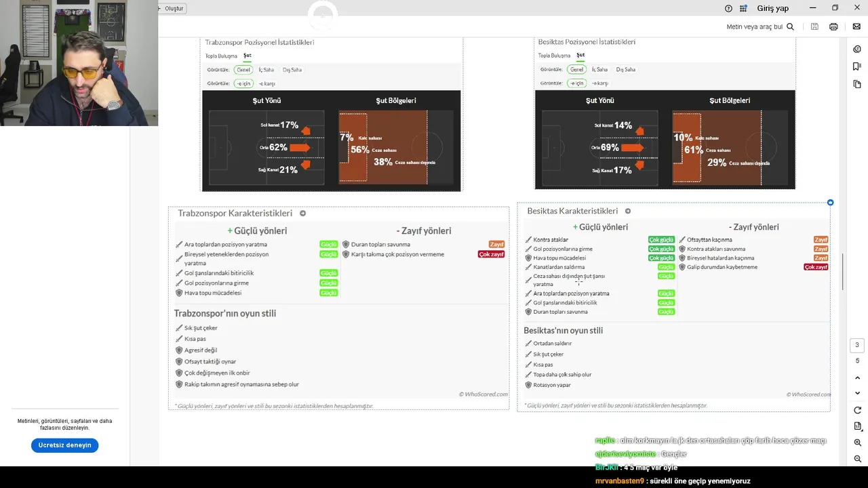Image resolution: width=868 pixels, height=488 pixels.
Task: Choose '-e karşı' in Besiktas stats
Action: (x=599, y=83)
